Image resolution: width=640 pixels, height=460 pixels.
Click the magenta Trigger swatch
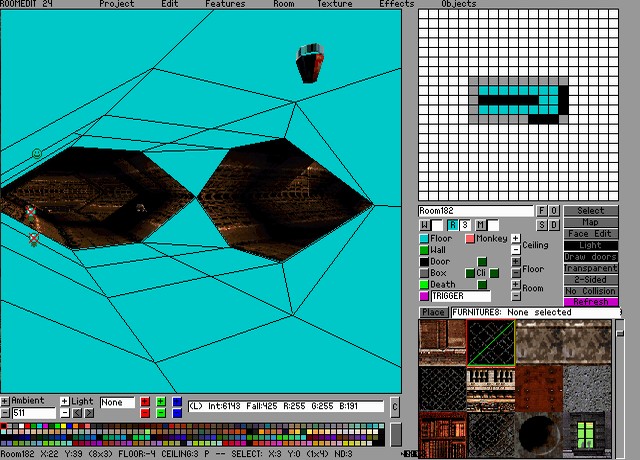[x=423, y=297]
